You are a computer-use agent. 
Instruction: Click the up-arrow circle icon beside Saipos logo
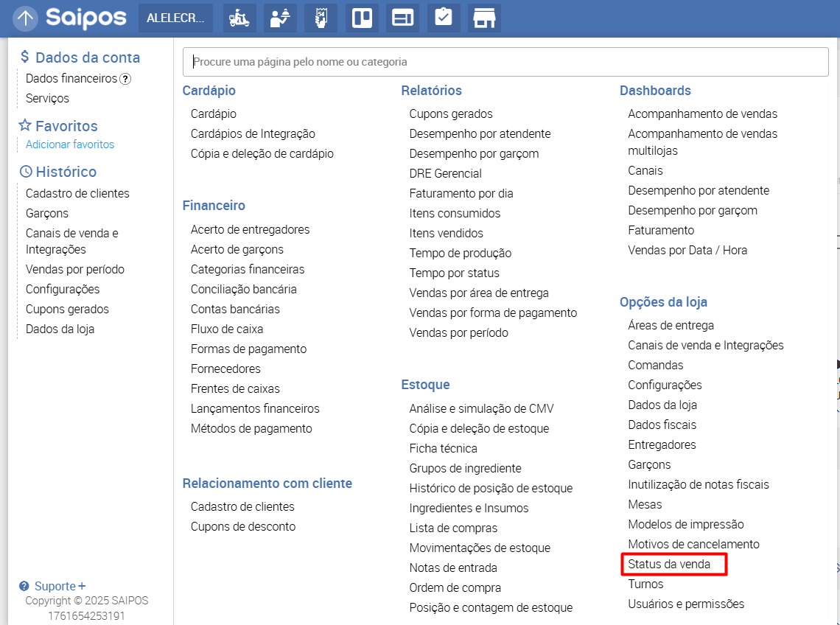coord(25,18)
